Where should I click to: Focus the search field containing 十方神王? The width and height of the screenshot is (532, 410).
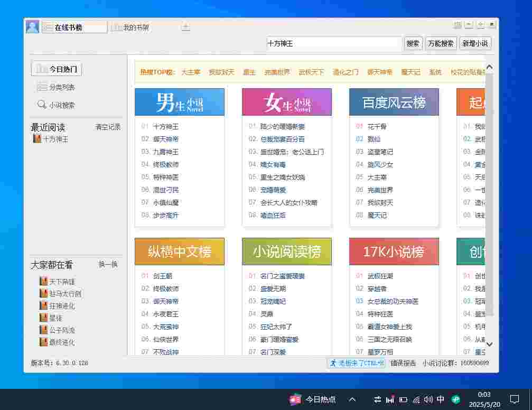(x=333, y=43)
